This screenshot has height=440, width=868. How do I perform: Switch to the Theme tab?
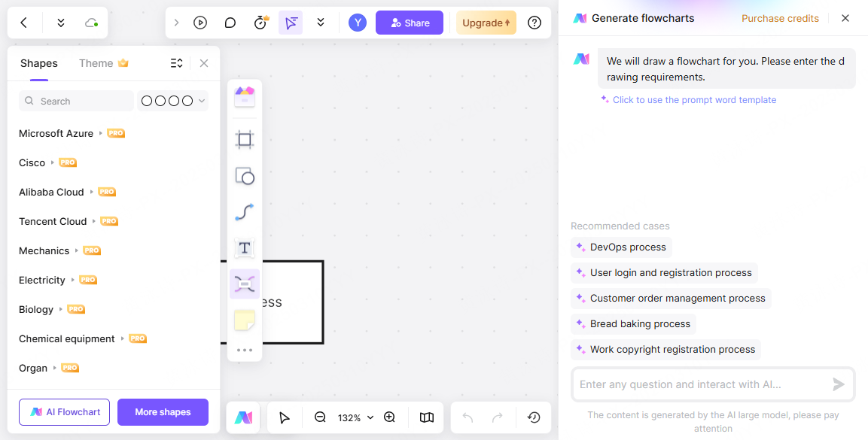[x=104, y=63]
